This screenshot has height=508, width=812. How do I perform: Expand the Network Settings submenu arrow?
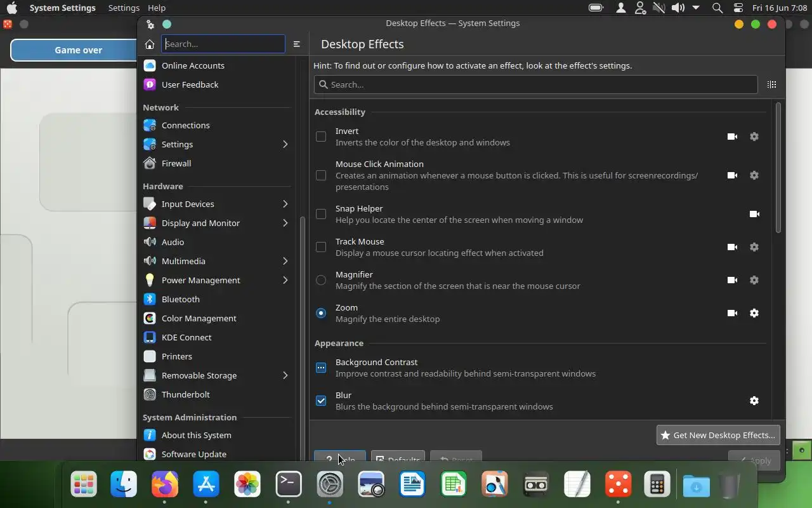(x=285, y=144)
